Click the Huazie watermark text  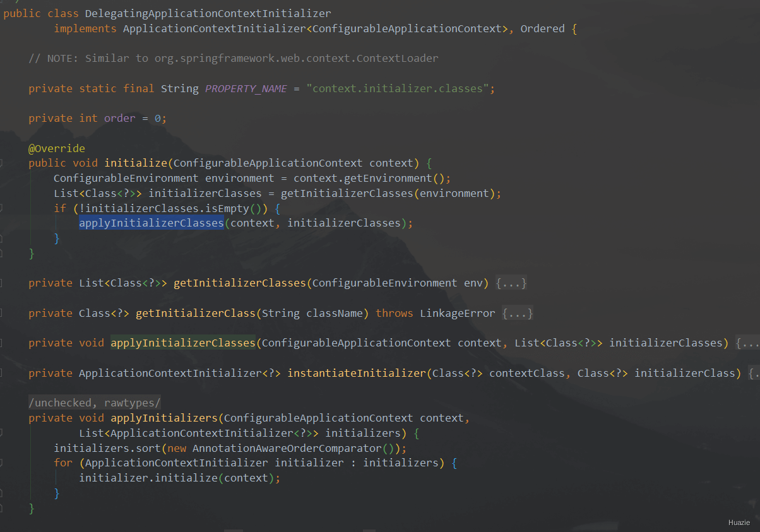tap(739, 523)
